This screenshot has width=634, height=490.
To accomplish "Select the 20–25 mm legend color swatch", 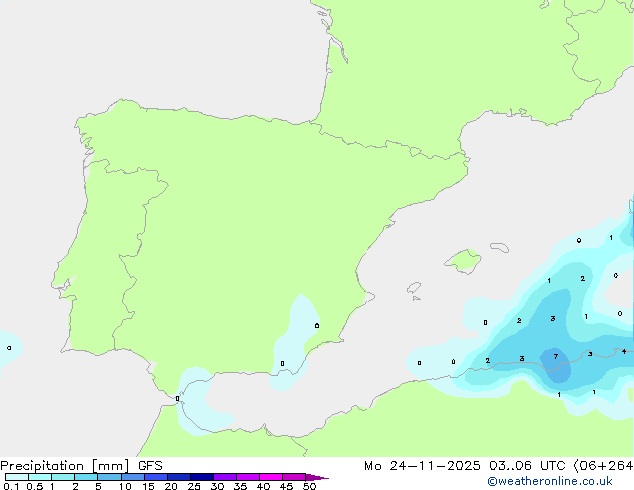I will point(179,477).
